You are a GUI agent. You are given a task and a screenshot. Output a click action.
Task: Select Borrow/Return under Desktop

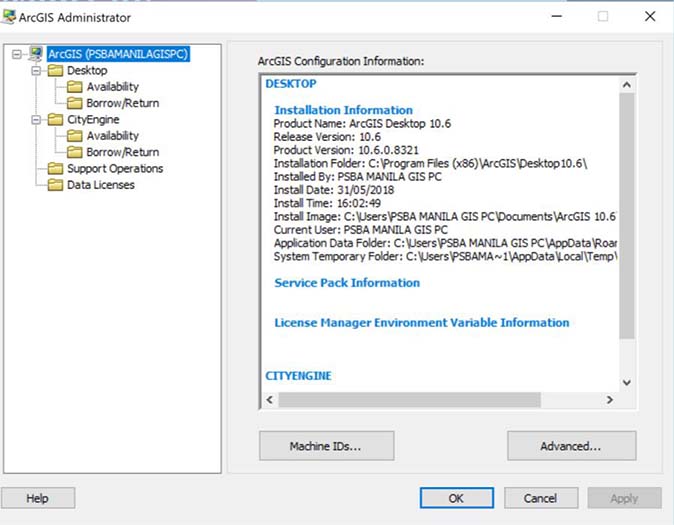(x=122, y=103)
